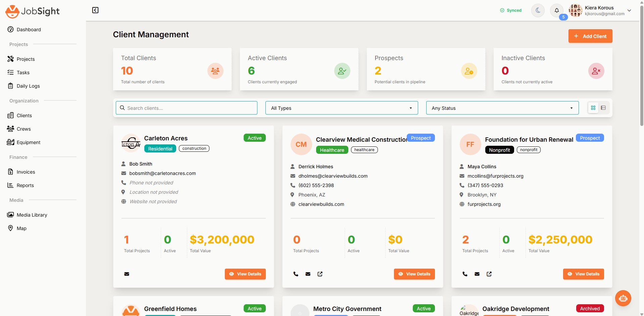This screenshot has width=644, height=316.
Task: Click the Prospect badge on Clearview Medical
Action: click(x=421, y=138)
